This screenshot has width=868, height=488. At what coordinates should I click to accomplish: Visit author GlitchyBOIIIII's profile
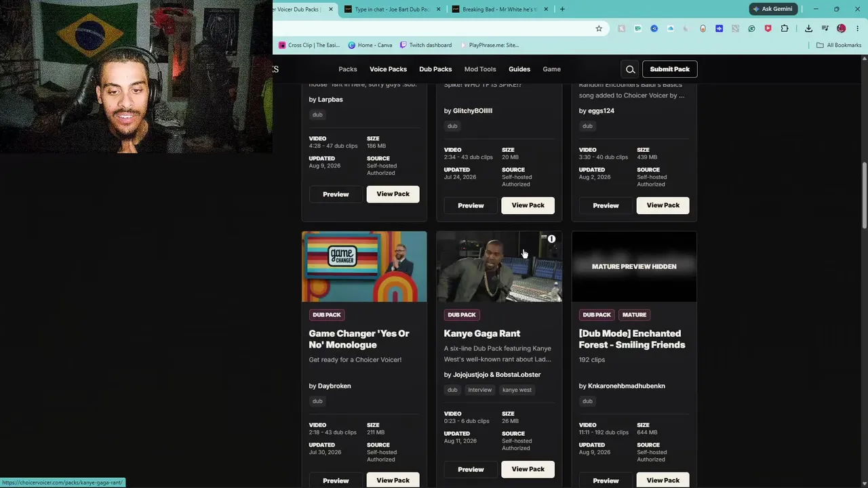tap(473, 110)
